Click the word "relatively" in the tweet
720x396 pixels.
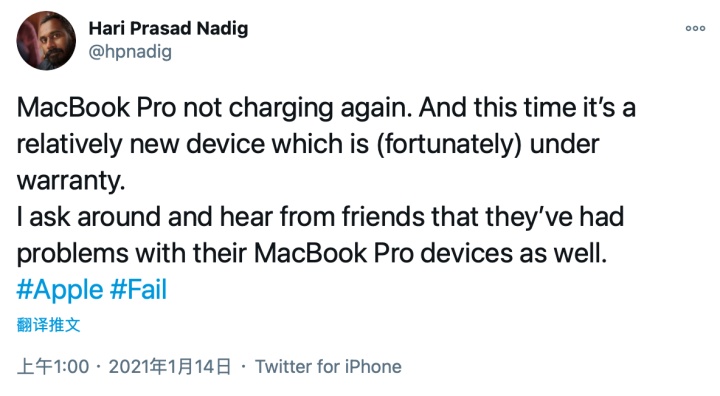tap(69, 144)
